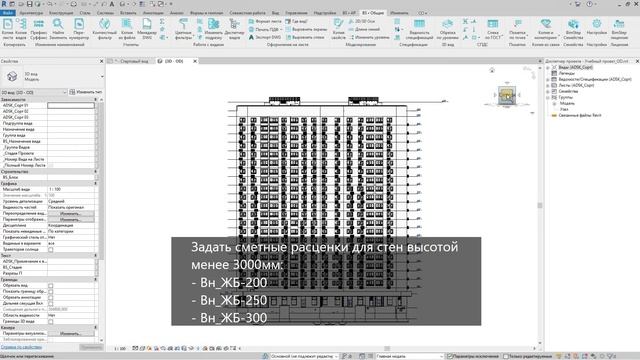Switch to the Изменить ribbon tab

click(x=399, y=13)
